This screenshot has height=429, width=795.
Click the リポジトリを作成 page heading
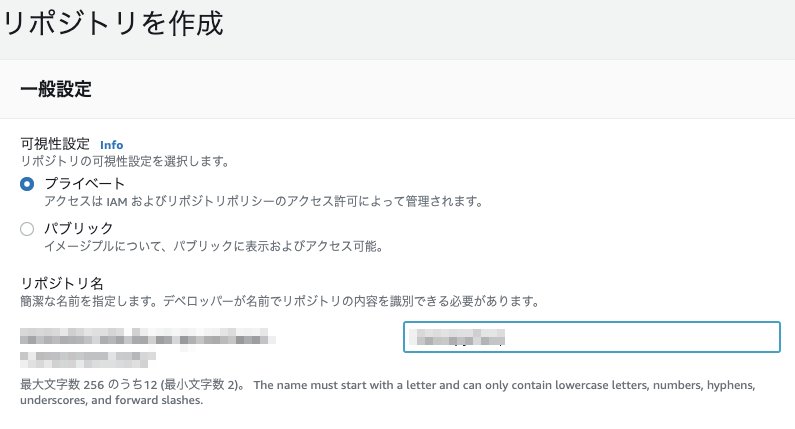point(113,23)
